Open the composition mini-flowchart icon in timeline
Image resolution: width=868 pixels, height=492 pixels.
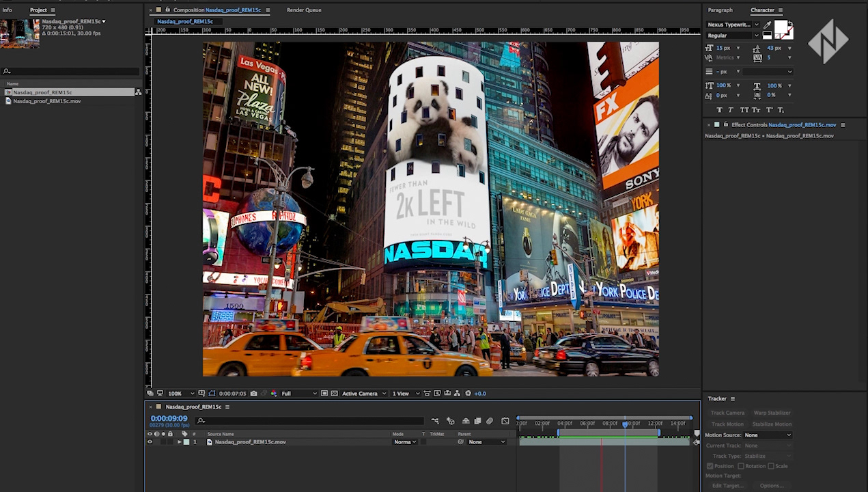pos(435,421)
